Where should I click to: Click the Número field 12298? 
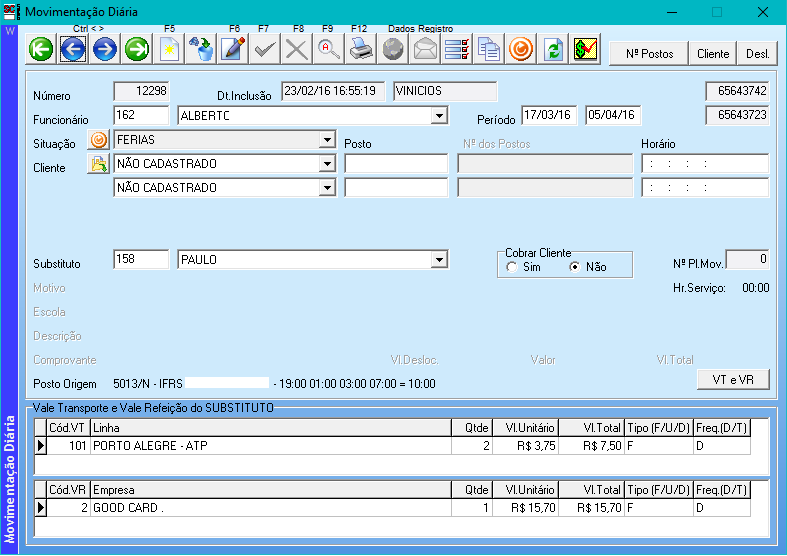coord(141,91)
